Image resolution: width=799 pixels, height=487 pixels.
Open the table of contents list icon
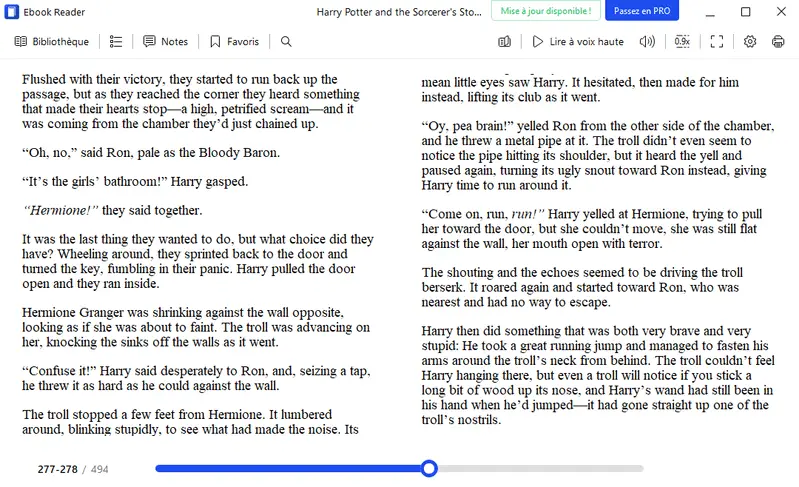click(x=116, y=42)
